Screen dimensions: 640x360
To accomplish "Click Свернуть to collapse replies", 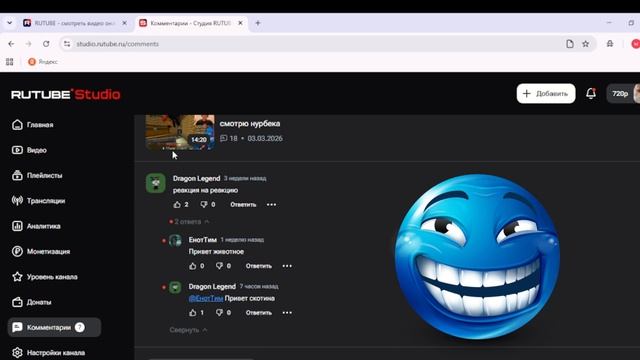I will pyautogui.click(x=188, y=330).
